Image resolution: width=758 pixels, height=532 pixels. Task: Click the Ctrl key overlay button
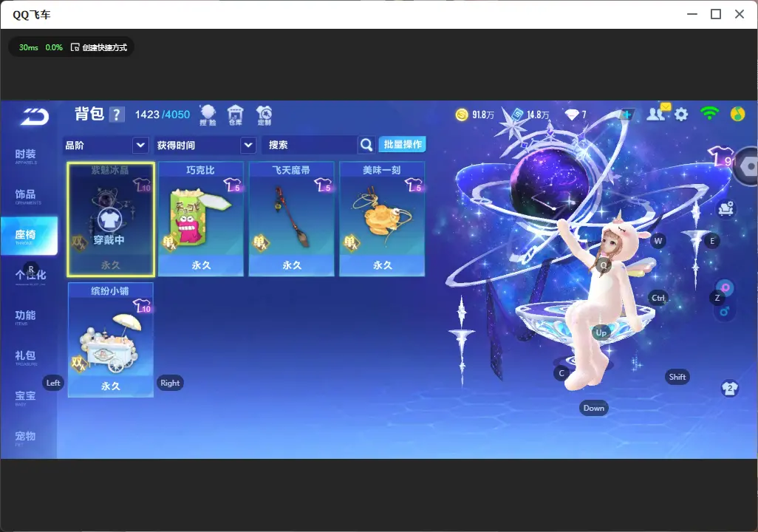(658, 298)
